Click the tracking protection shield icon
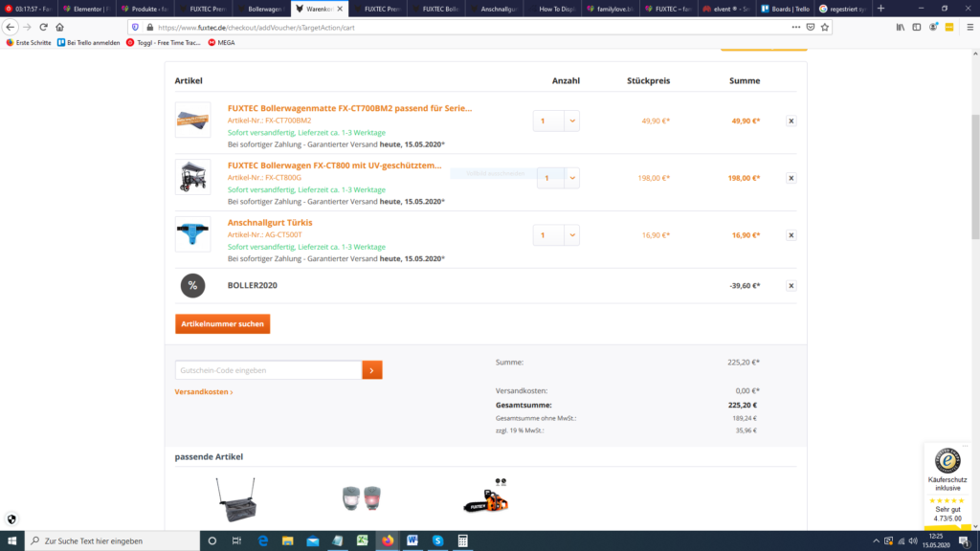Image resolution: width=980 pixels, height=551 pixels. tap(135, 27)
